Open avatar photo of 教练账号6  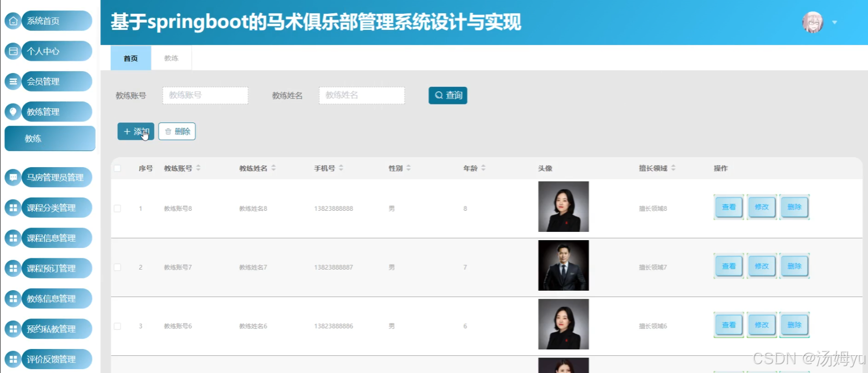click(563, 324)
